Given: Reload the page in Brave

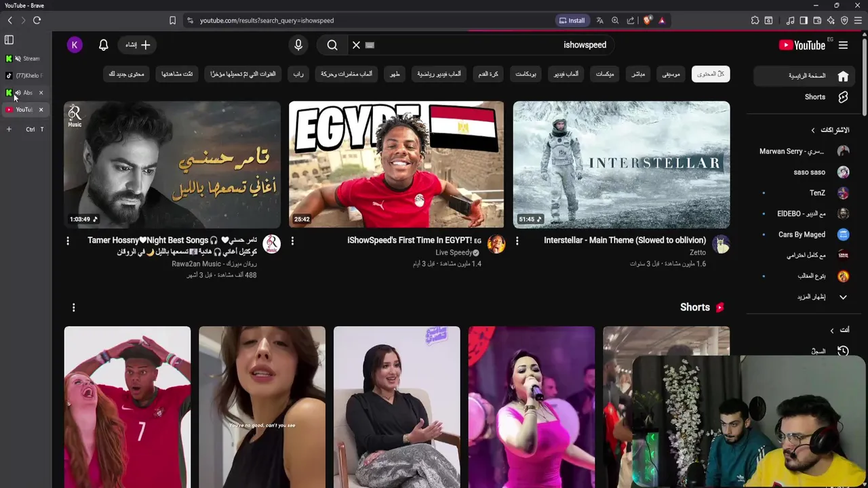Looking at the screenshot, I should click(37, 20).
